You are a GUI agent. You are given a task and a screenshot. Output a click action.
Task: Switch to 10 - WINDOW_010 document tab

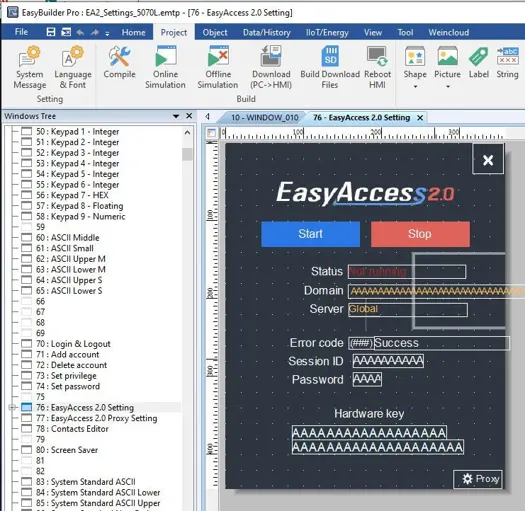[x=264, y=118]
